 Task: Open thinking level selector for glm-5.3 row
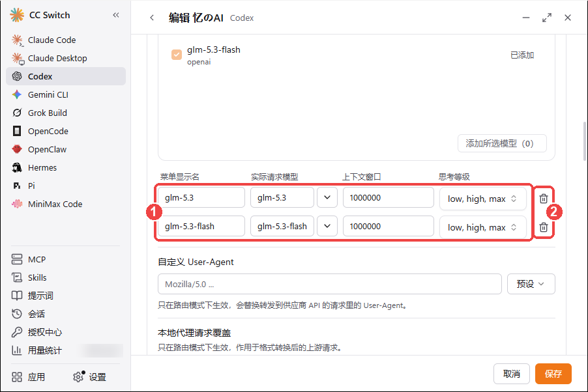[x=482, y=199]
